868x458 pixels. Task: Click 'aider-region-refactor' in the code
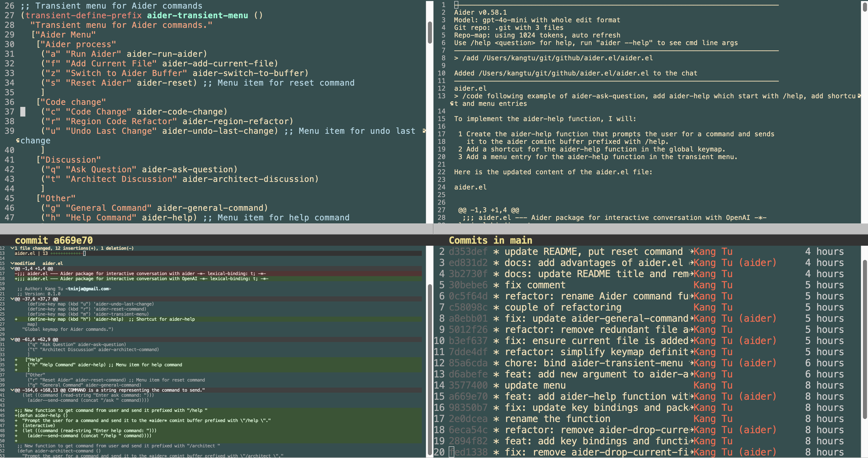[x=235, y=121]
